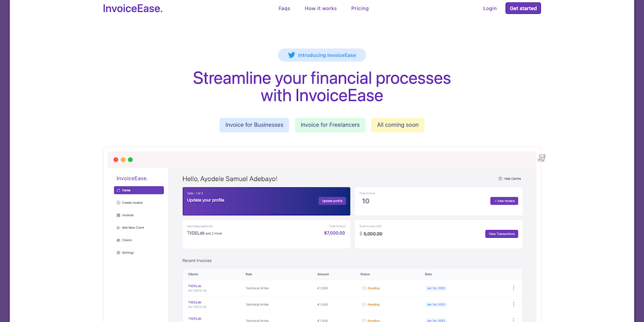Screen dimensions: 644x322
Task: Click the Update profile button
Action: coord(332,201)
